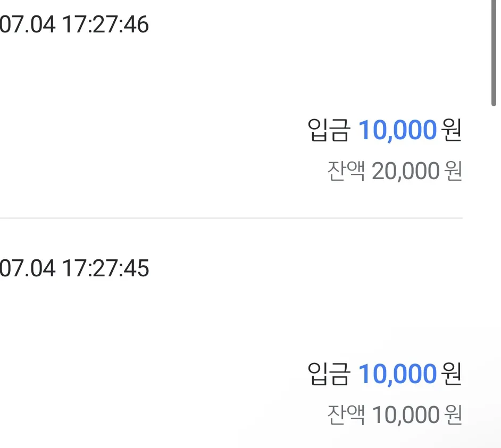
Task: Tap the gray 10,000 balance number
Action: (406, 416)
